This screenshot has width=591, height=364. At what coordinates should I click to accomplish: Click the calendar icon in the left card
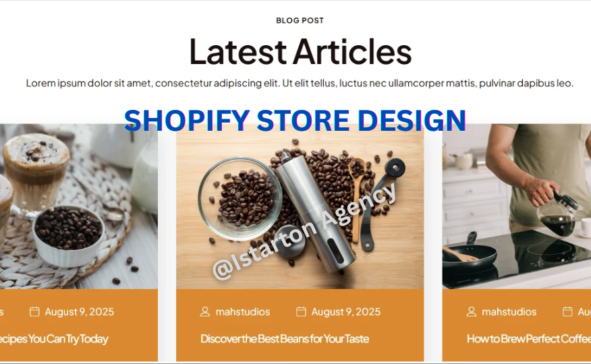tap(34, 311)
